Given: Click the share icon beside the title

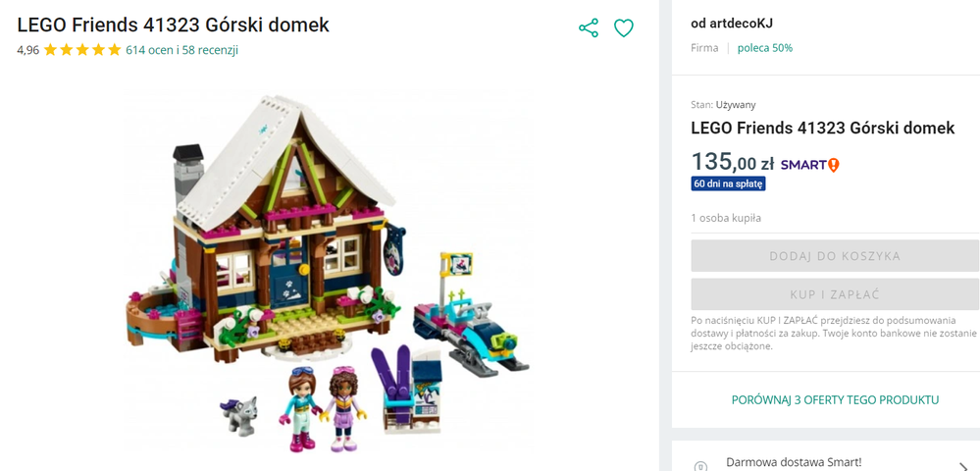Looking at the screenshot, I should (x=589, y=27).
